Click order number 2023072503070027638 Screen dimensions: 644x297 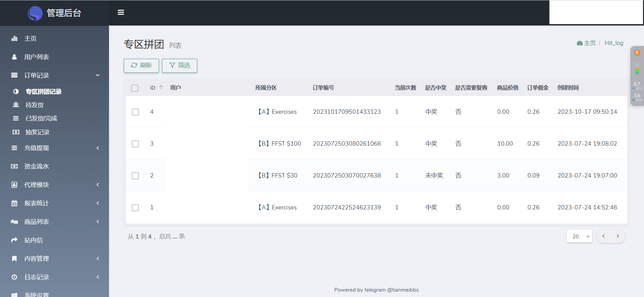347,176
